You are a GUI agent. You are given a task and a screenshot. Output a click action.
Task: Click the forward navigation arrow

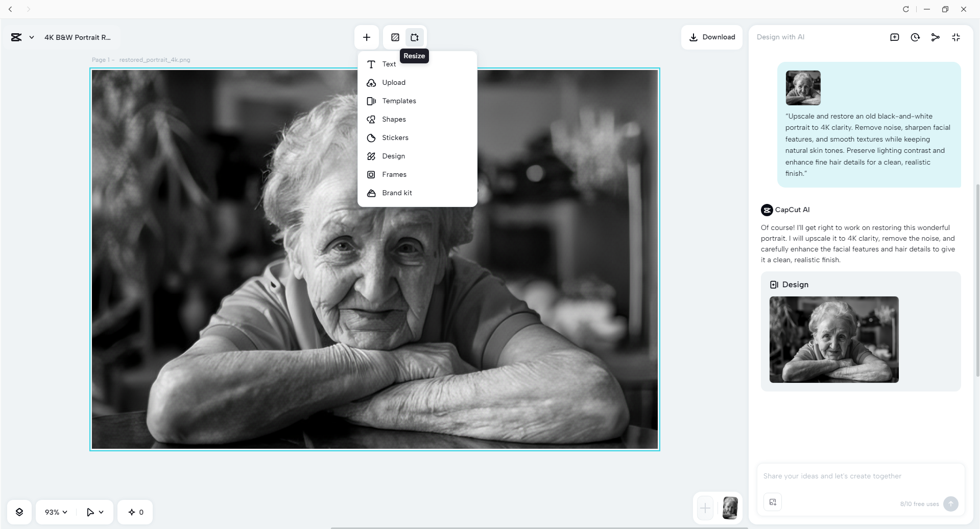tap(29, 9)
